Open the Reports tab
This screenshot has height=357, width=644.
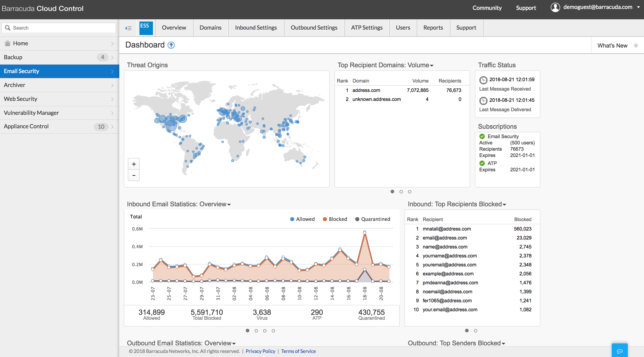(433, 28)
